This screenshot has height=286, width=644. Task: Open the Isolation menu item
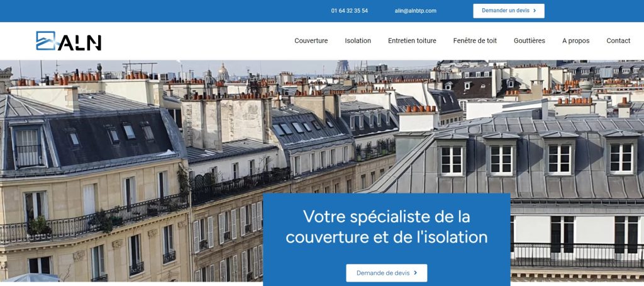coord(358,41)
